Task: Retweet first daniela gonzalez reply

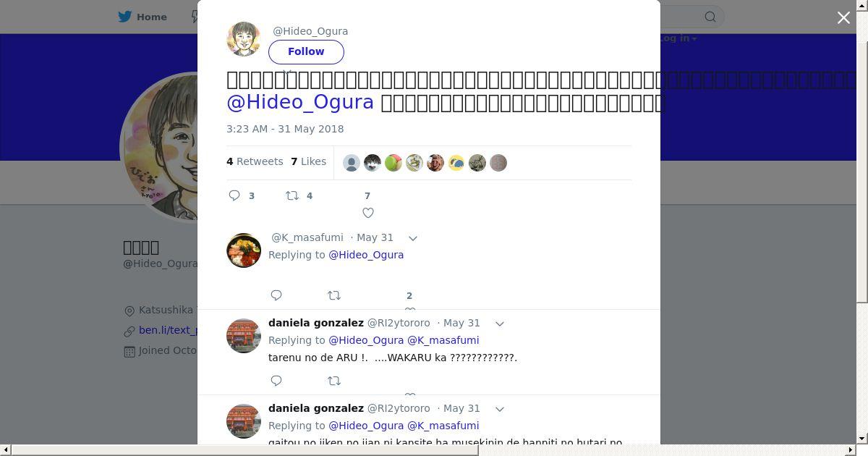Action: 334,381
